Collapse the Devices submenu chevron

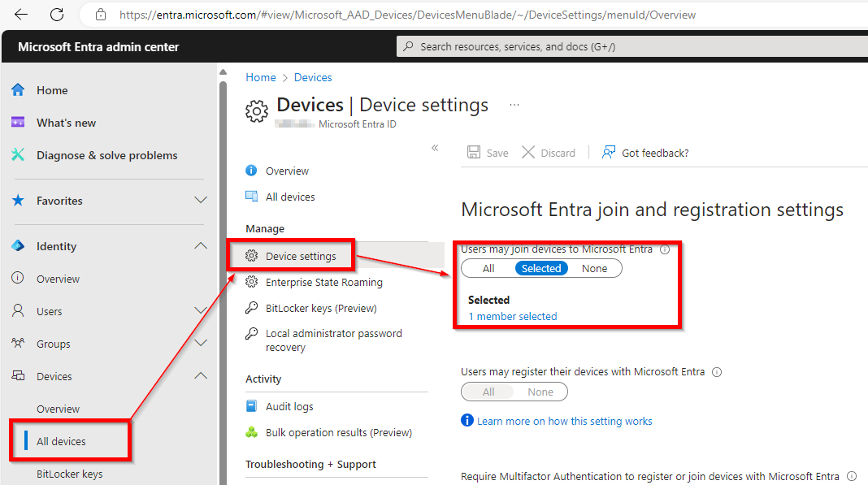201,376
